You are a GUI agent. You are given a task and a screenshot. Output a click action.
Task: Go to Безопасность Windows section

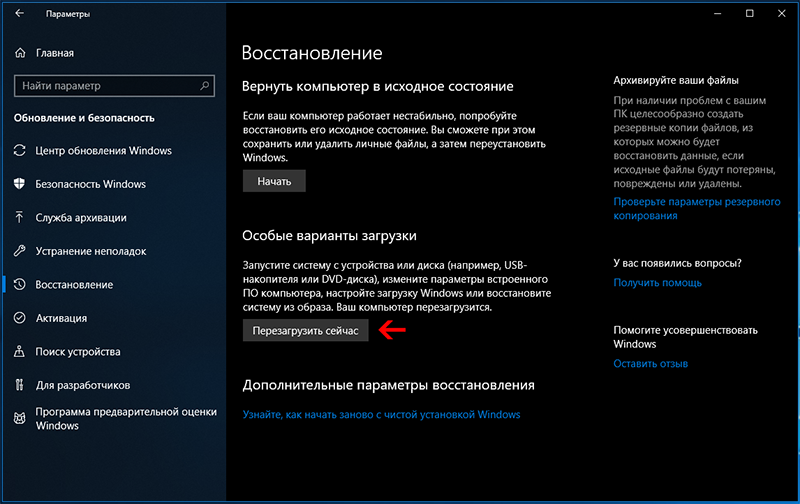pyautogui.click(x=90, y=184)
